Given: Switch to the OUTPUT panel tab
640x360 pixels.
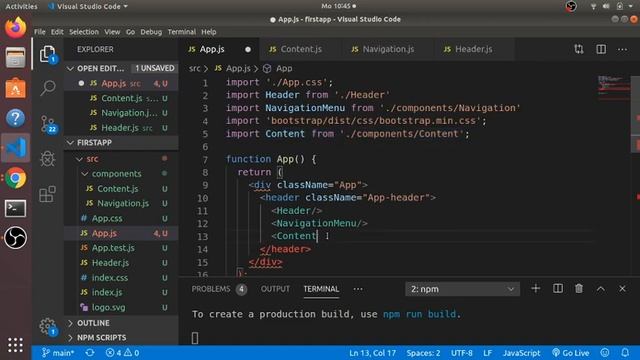Looking at the screenshot, I should coord(275,289).
